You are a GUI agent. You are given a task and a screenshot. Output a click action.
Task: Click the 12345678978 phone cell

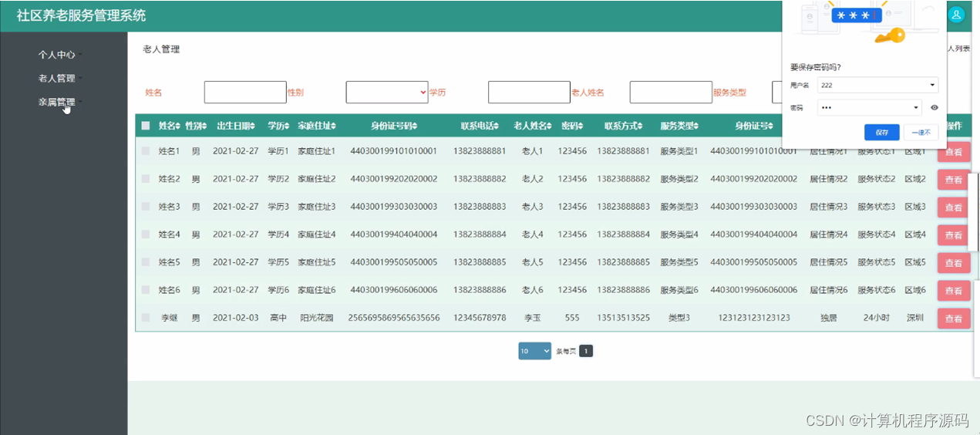480,318
